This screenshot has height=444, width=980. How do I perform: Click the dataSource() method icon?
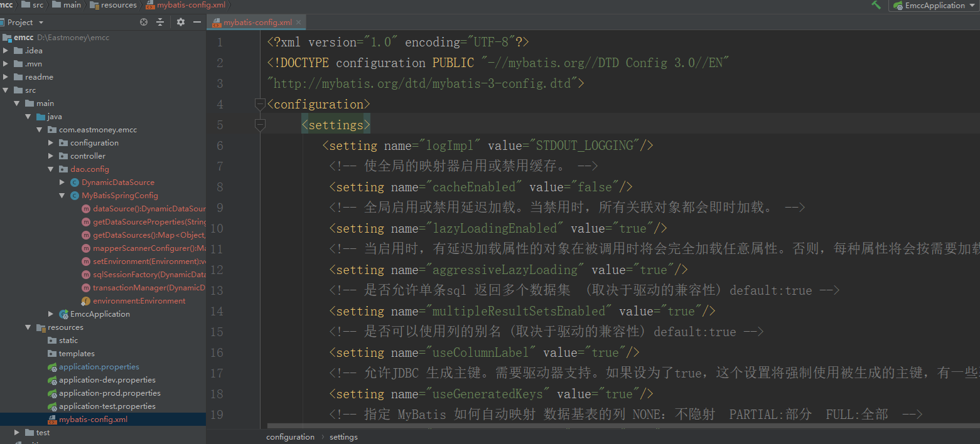pyautogui.click(x=86, y=209)
